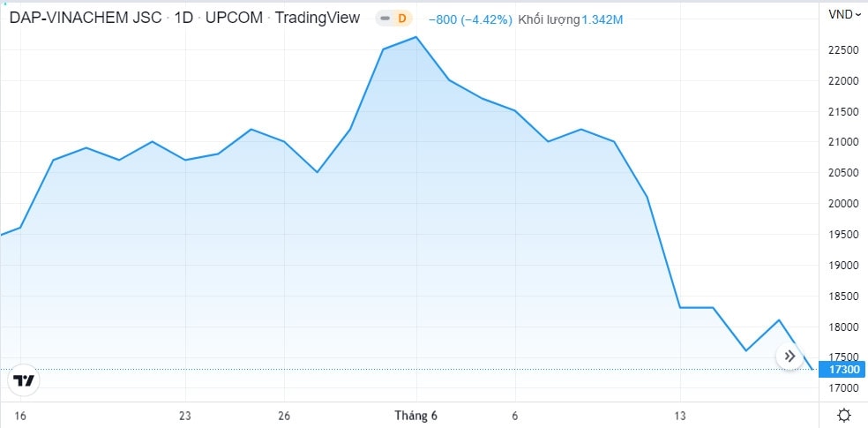Click the date label 6 on time axis
The width and height of the screenshot is (868, 428).
click(514, 415)
